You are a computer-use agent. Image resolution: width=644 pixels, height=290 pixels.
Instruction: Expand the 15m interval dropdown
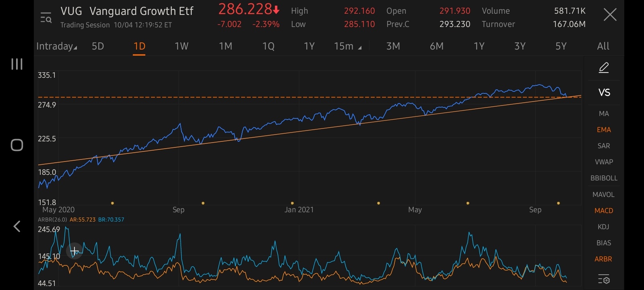point(348,46)
